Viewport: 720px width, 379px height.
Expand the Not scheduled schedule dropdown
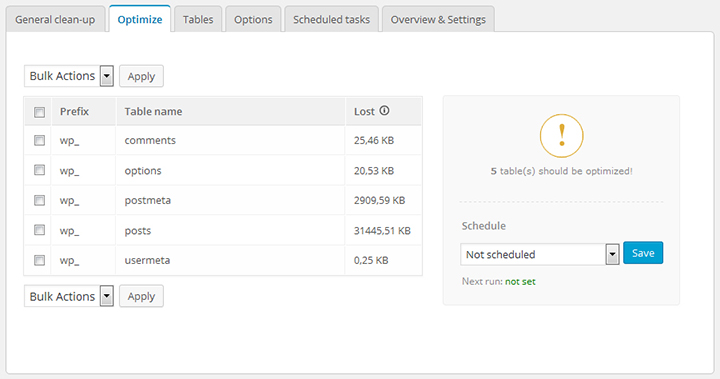(x=540, y=254)
